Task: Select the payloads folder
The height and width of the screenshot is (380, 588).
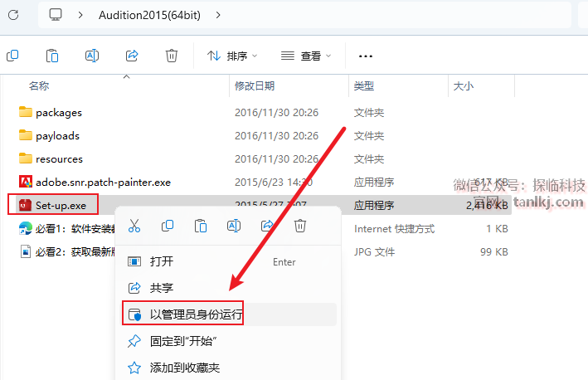Action: click(57, 136)
